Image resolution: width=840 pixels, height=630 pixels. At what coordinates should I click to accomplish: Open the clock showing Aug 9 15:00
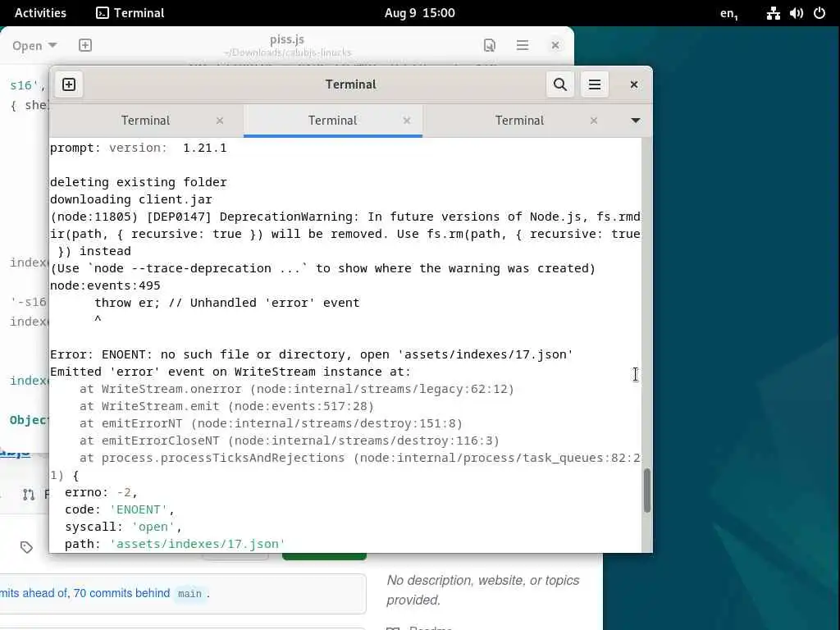coord(419,13)
